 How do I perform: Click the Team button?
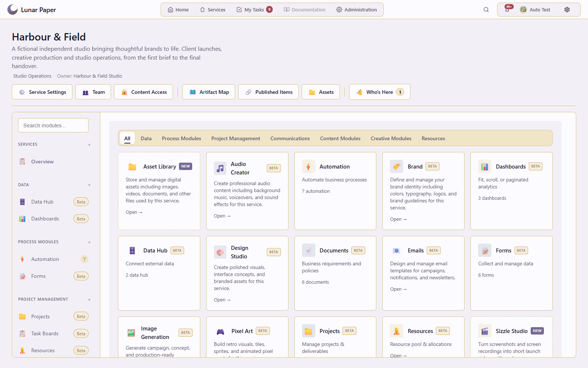93,92
